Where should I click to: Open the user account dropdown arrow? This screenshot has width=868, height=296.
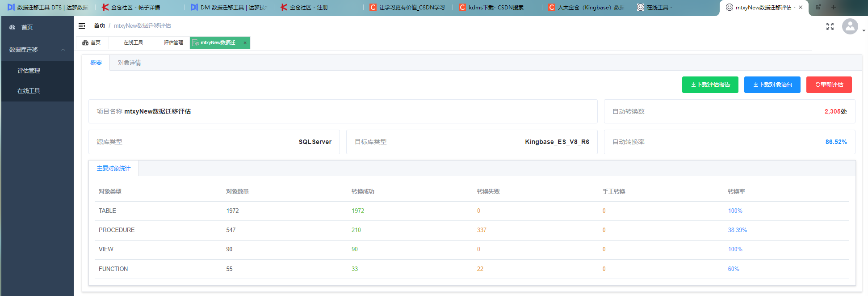click(x=864, y=30)
